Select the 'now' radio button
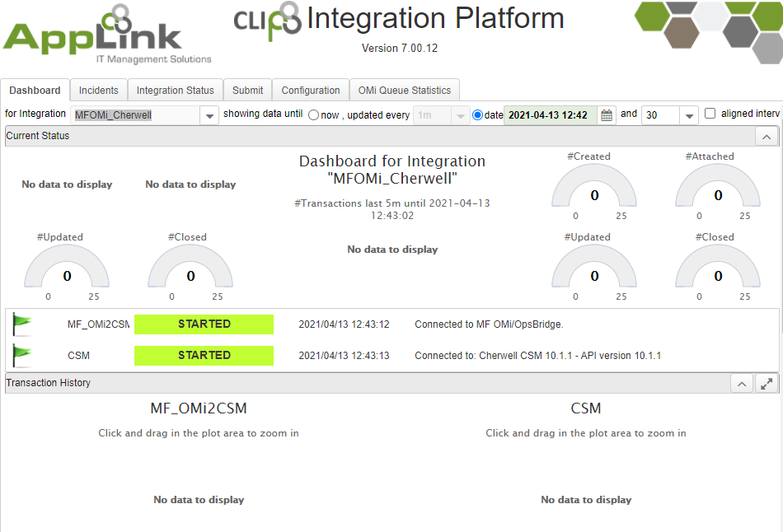783x532 pixels. tap(313, 115)
